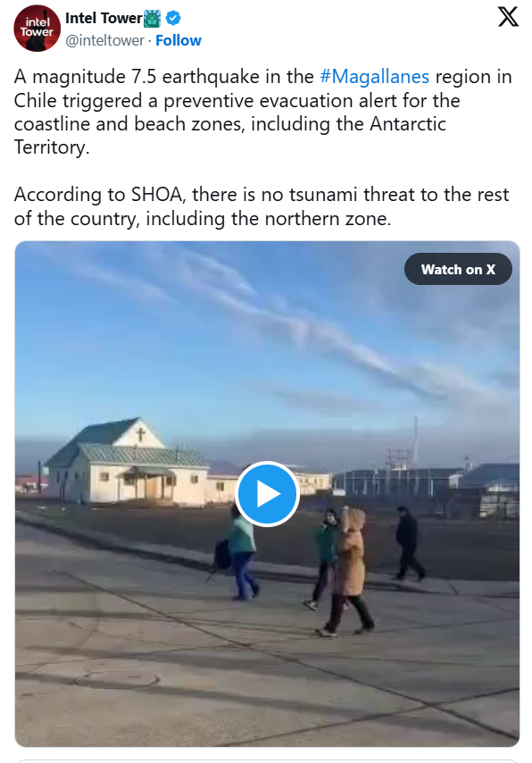Click the church building in the video

[128, 461]
